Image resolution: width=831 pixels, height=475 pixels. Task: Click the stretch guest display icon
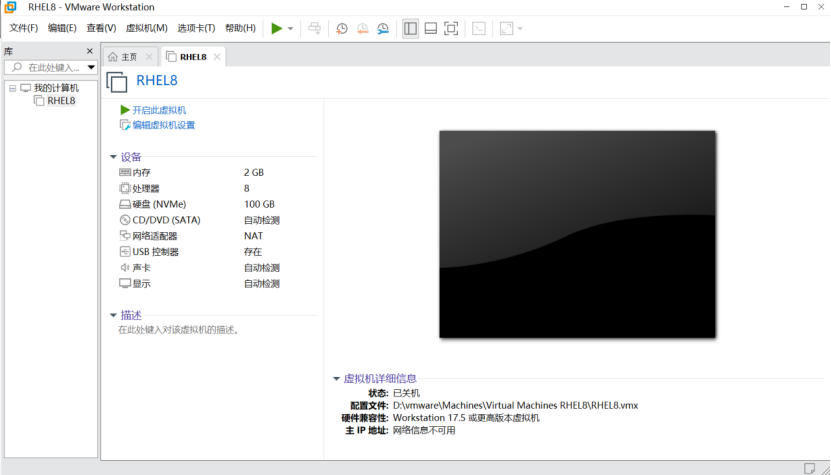507,29
